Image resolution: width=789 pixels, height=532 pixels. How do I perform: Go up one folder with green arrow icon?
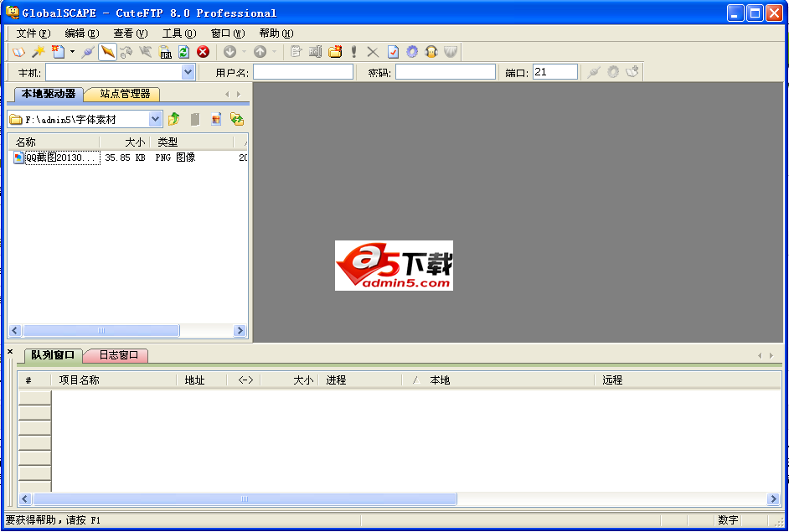point(174,119)
